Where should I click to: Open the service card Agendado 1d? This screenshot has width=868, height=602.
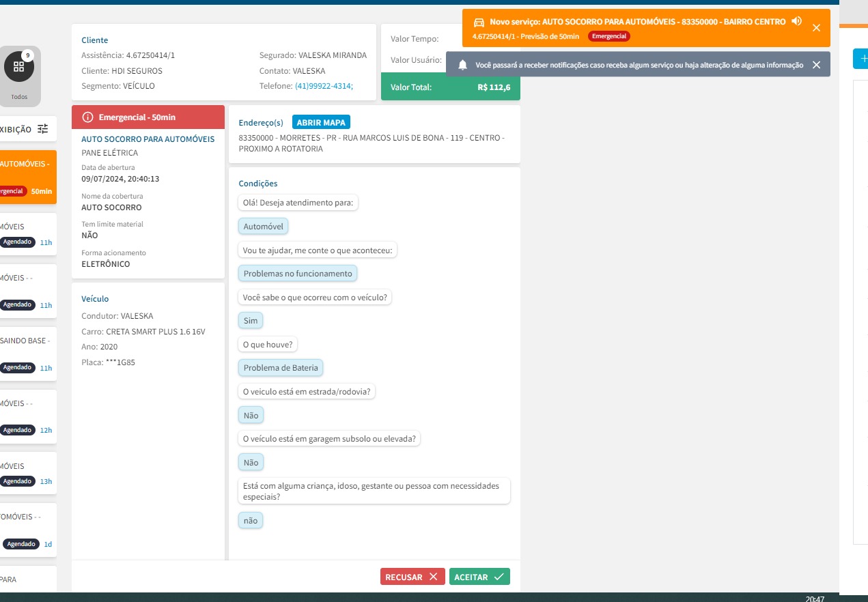click(28, 530)
